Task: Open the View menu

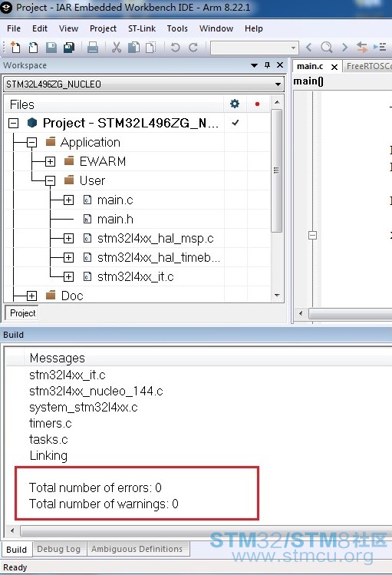Action: click(68, 28)
